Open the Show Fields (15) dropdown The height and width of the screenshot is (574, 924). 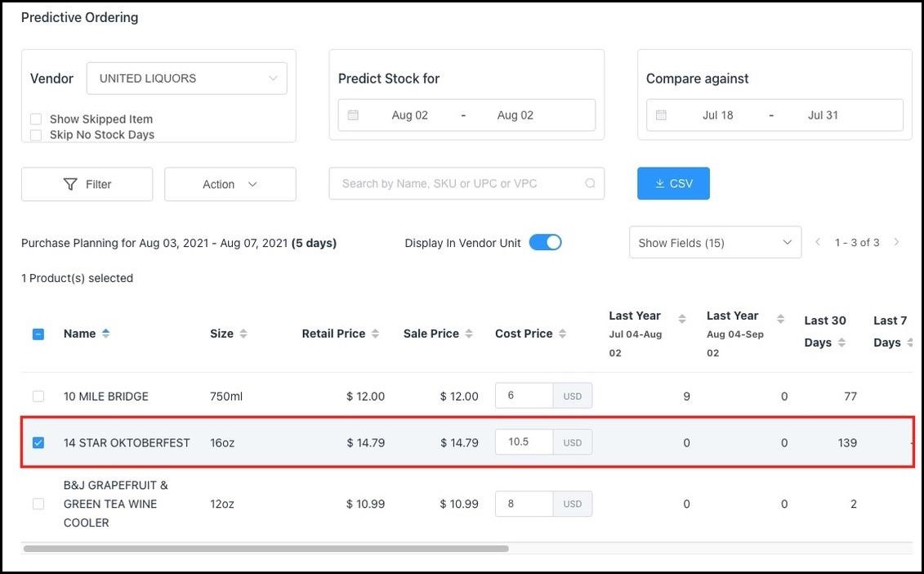pyautogui.click(x=715, y=242)
